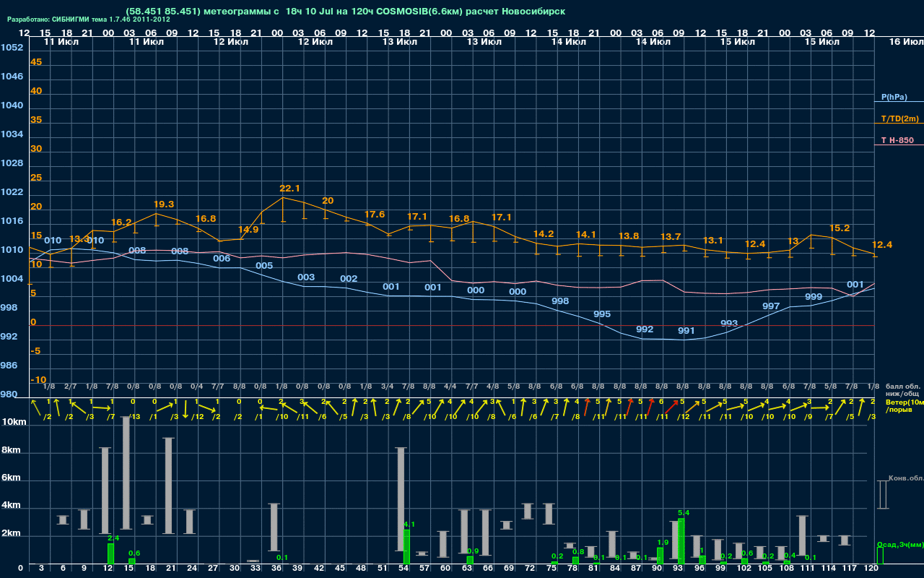The height and width of the screenshot is (578, 924).
Task: Select the 1034 pressure axis label
Action: (x=12, y=134)
